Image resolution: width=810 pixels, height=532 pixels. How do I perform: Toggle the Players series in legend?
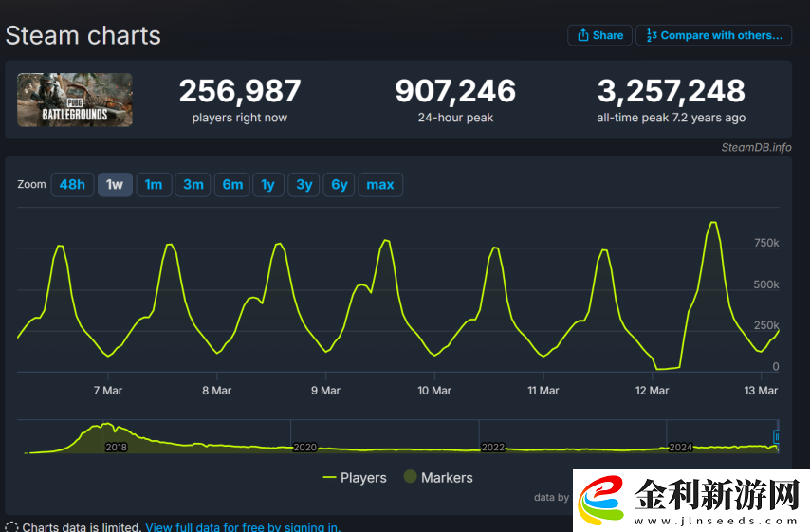pos(355,478)
